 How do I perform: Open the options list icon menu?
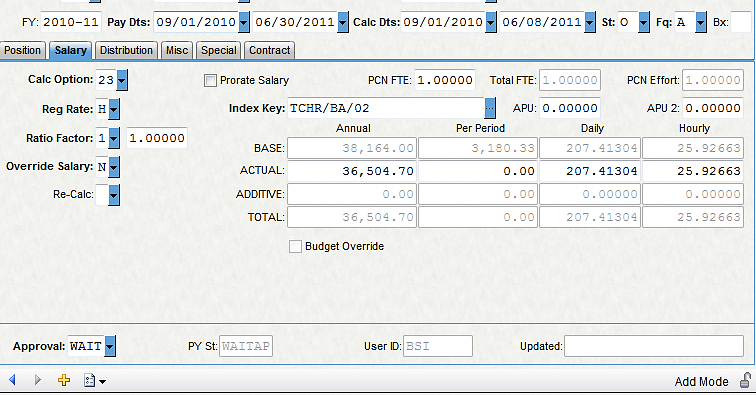pyautogui.click(x=94, y=381)
